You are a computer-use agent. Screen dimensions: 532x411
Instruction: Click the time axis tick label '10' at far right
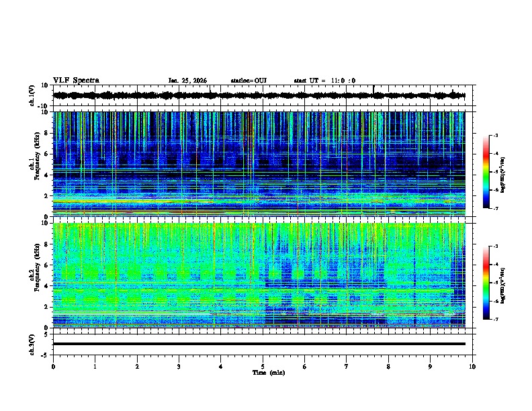[472, 367]
